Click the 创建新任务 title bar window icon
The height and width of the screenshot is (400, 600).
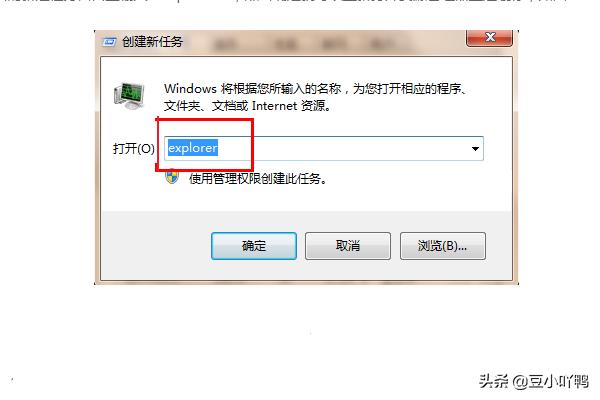click(109, 42)
